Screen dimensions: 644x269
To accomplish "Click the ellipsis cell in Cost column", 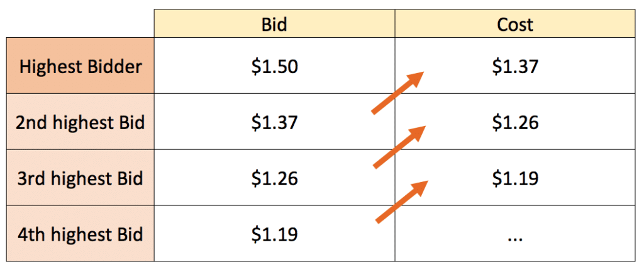I will [515, 234].
